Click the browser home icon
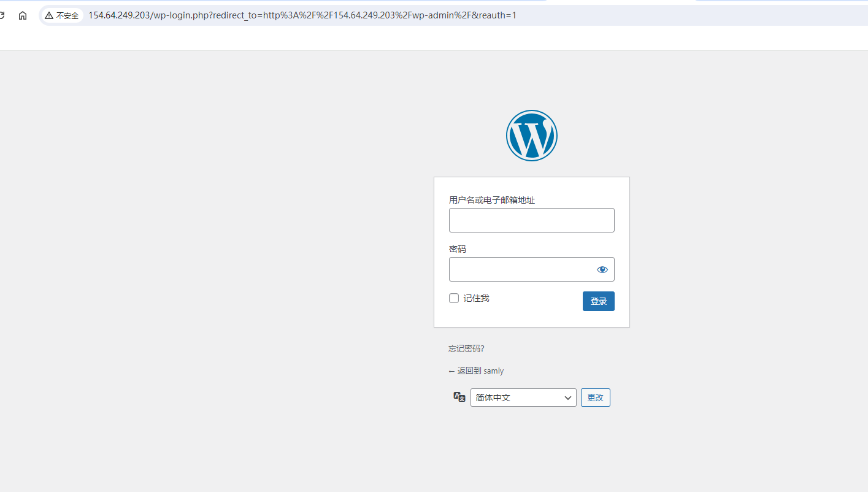Image resolution: width=868 pixels, height=492 pixels. pos(23,15)
